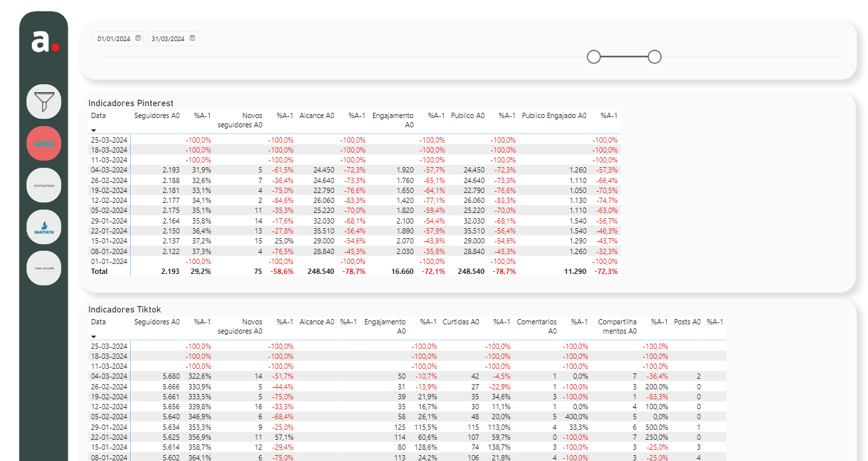Open calendar picker beside 01/01/2024
The image size is (868, 461).
pos(138,38)
